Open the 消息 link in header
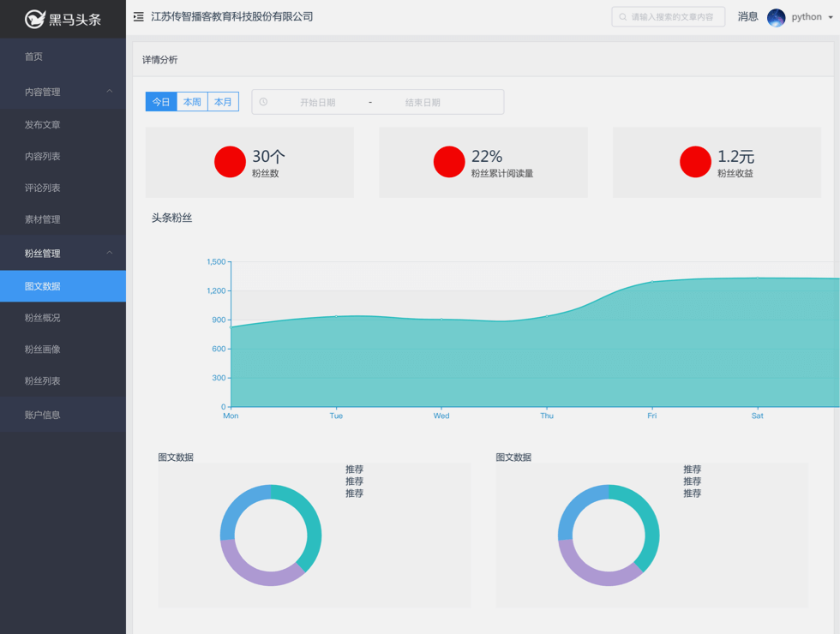 747,17
